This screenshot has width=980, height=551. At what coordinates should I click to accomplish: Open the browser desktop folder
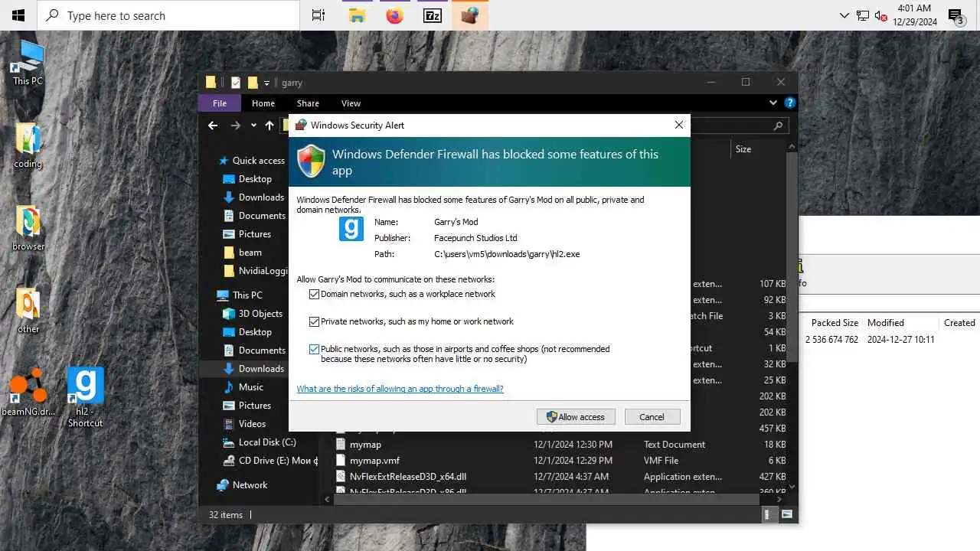coord(28,228)
